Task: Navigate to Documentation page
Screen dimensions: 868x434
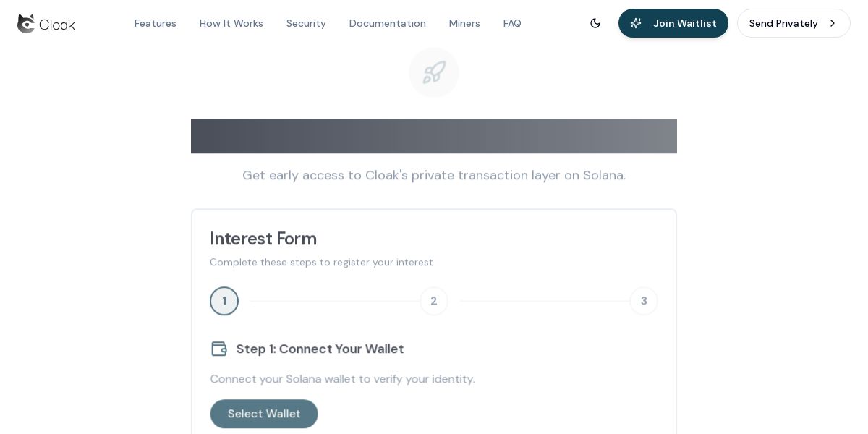Action: pos(387,23)
